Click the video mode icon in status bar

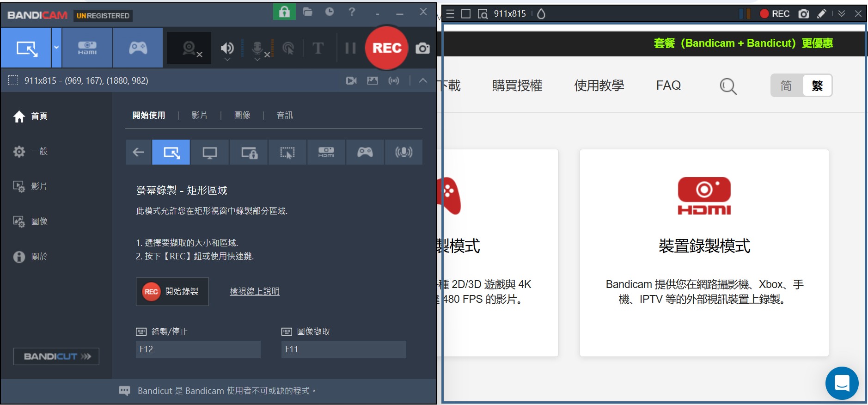351,80
